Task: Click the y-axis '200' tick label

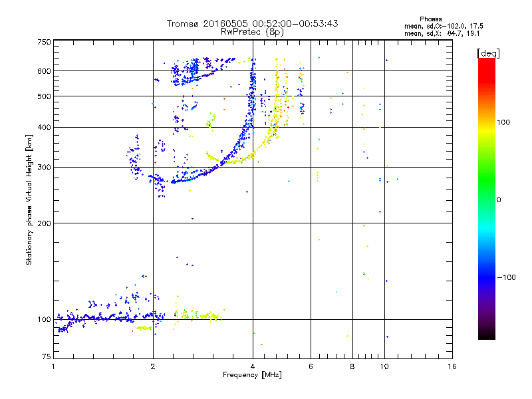Action: 44,223
